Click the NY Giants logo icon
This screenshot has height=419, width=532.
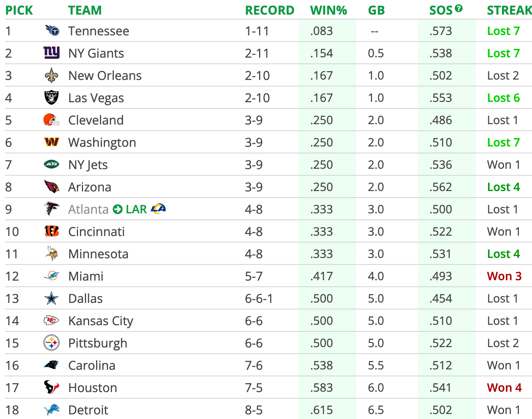pyautogui.click(x=52, y=53)
